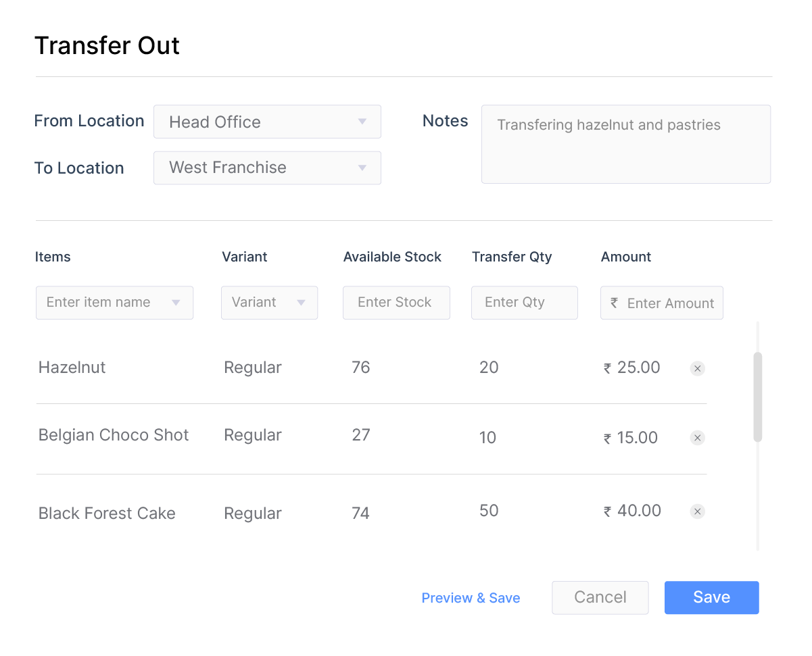Open the From Location dropdown
Viewport: 812px width, 656px height.
(267, 122)
